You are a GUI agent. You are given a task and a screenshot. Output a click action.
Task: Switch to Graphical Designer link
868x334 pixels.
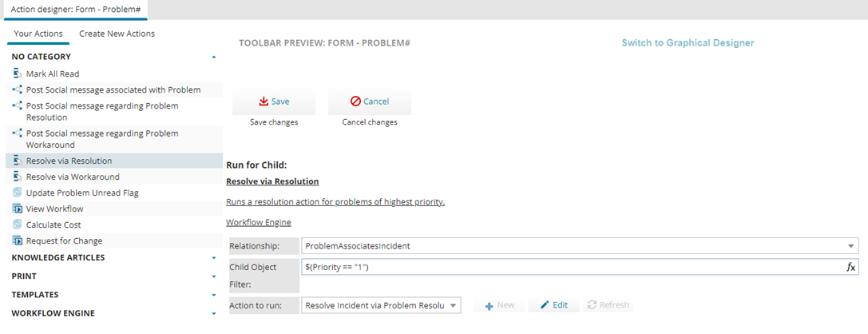688,43
